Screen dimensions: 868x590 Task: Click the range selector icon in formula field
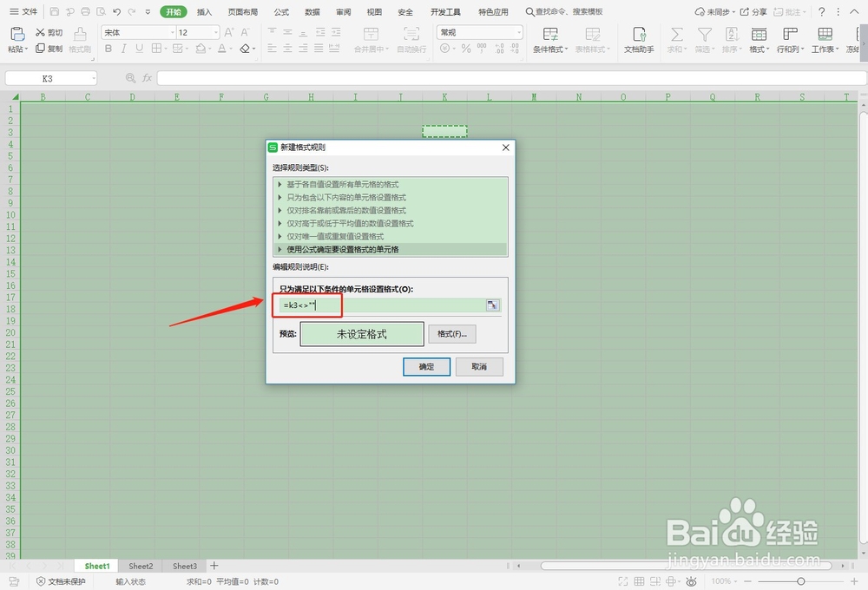(492, 305)
